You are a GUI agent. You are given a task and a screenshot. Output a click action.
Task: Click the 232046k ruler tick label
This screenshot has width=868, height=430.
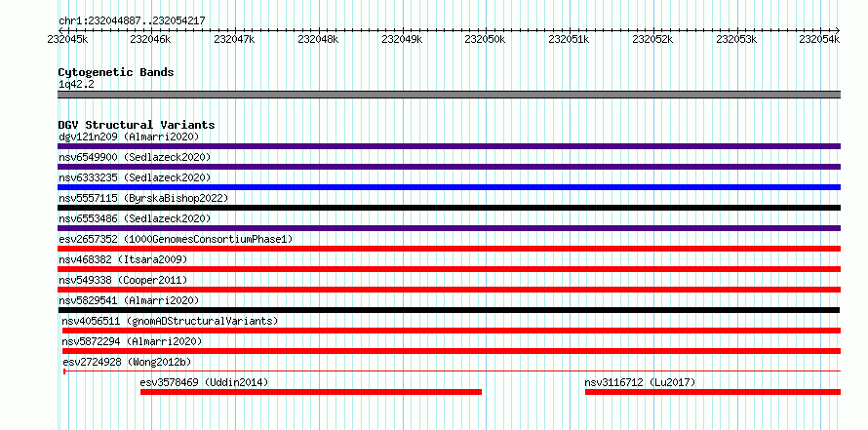click(150, 39)
